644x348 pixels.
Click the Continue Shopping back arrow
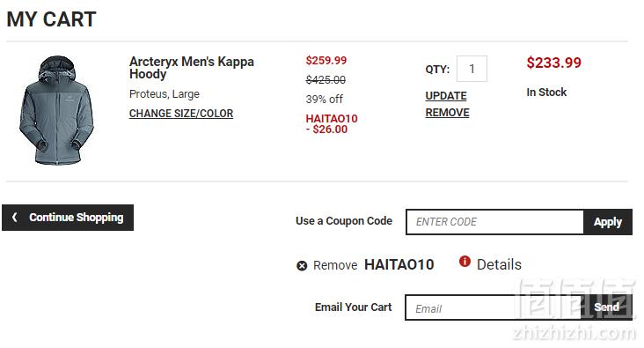pos(15,218)
